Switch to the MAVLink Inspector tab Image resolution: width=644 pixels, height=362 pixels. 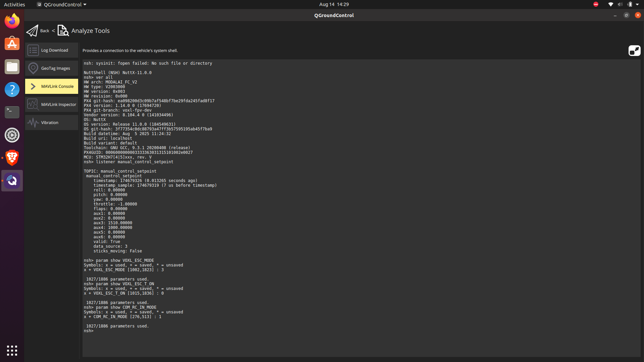click(x=52, y=105)
